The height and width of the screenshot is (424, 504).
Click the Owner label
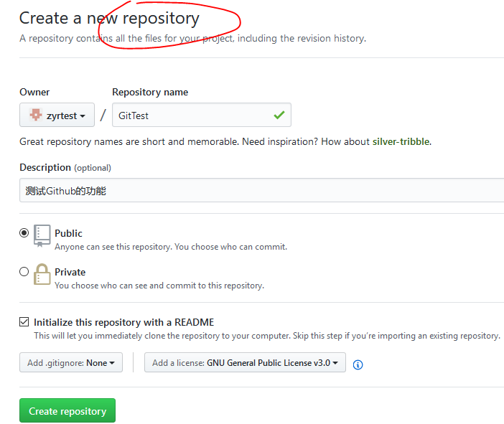pyautogui.click(x=34, y=92)
